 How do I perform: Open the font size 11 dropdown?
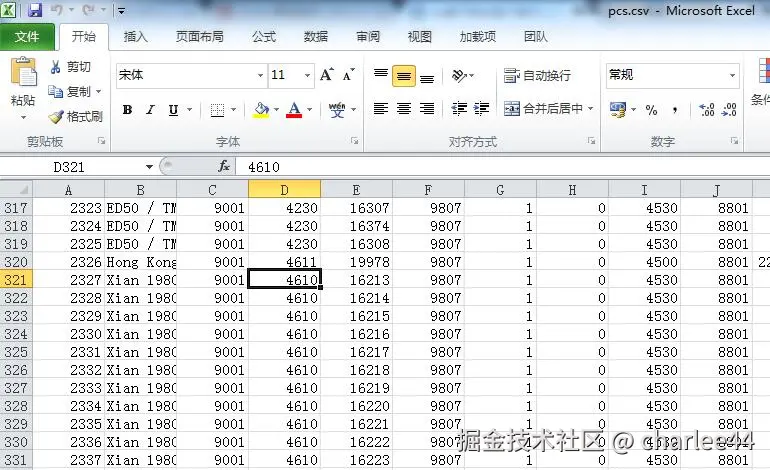click(307, 75)
